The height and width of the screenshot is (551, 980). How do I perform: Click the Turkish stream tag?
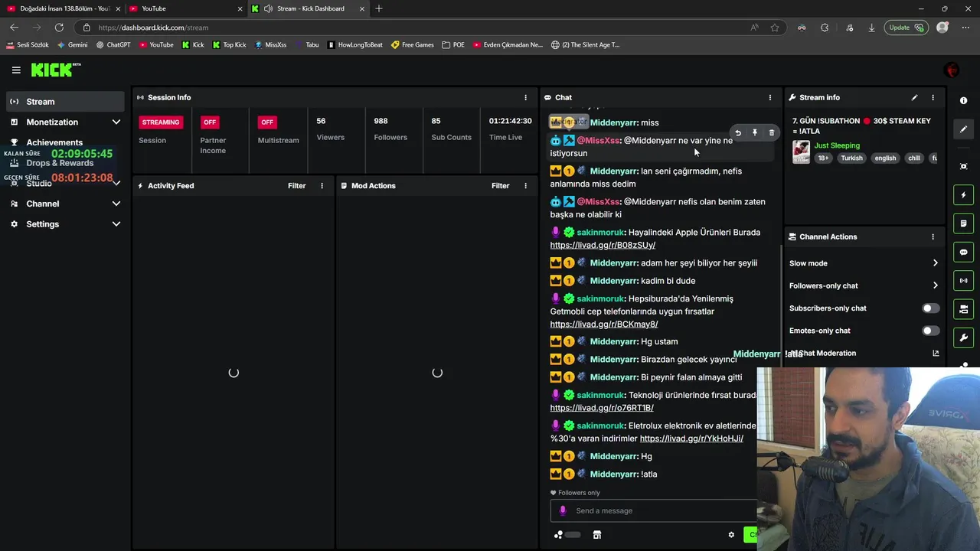pos(851,158)
